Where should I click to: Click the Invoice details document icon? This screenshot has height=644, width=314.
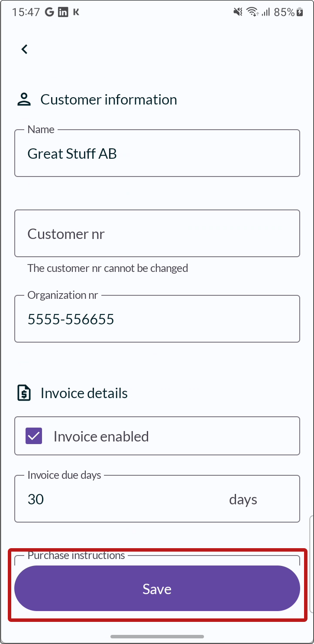click(x=24, y=393)
